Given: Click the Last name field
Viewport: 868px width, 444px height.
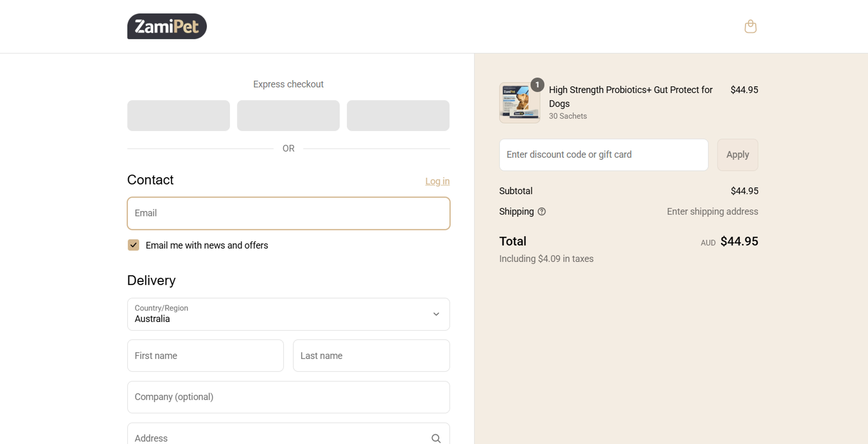Looking at the screenshot, I should (x=371, y=356).
